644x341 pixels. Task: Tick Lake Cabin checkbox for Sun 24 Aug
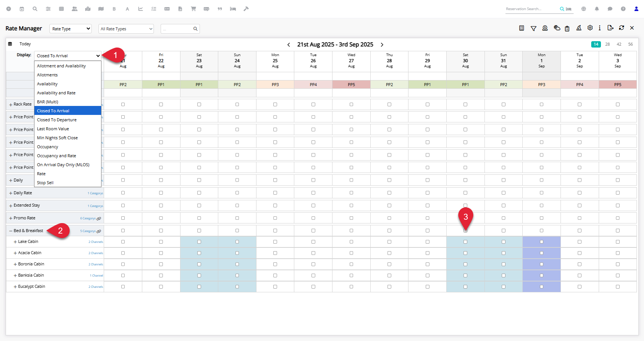pyautogui.click(x=237, y=242)
